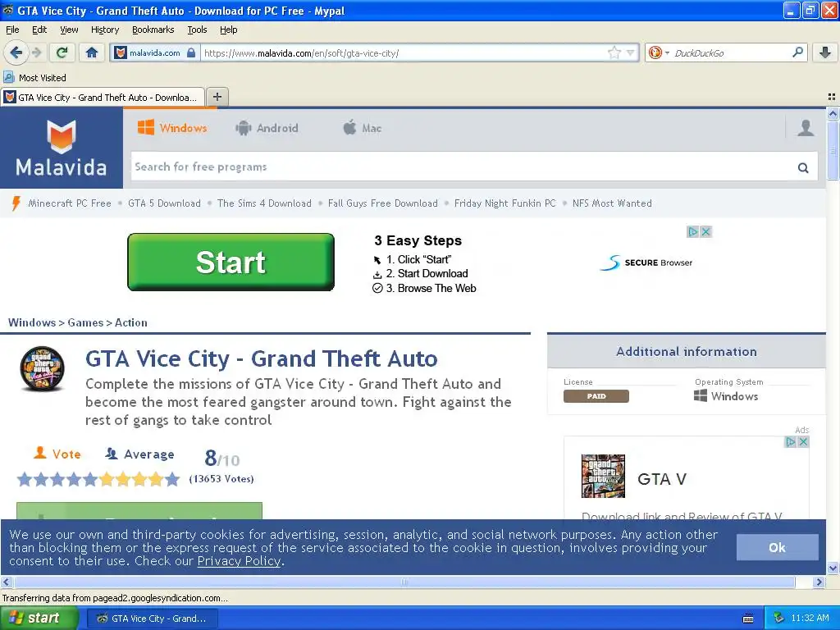Click the Windows operating system link

coord(726,396)
